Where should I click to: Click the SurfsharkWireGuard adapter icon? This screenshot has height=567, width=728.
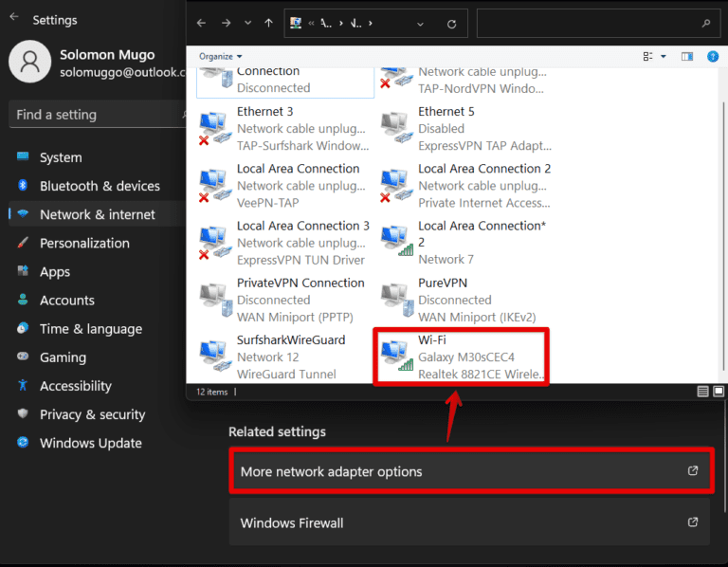[215, 356]
